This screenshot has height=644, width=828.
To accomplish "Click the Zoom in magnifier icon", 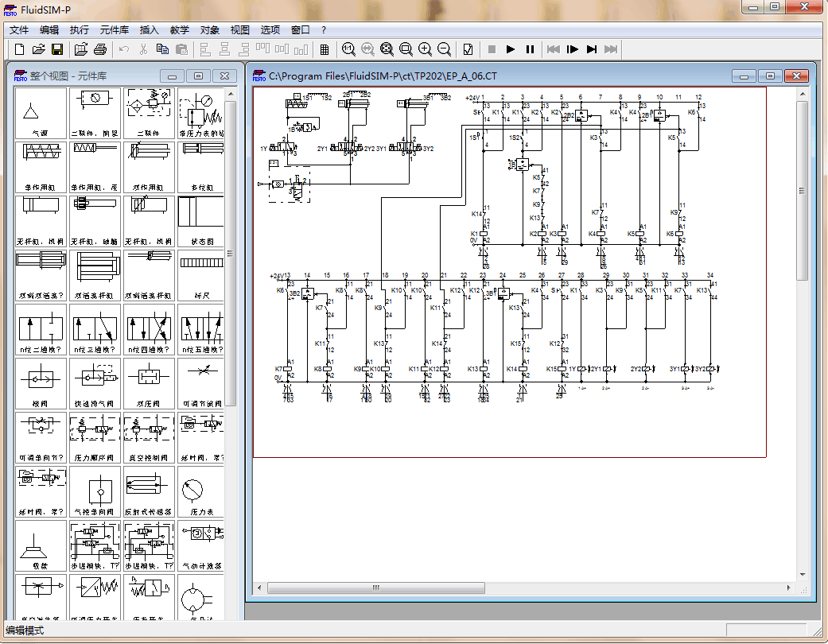I will point(425,49).
